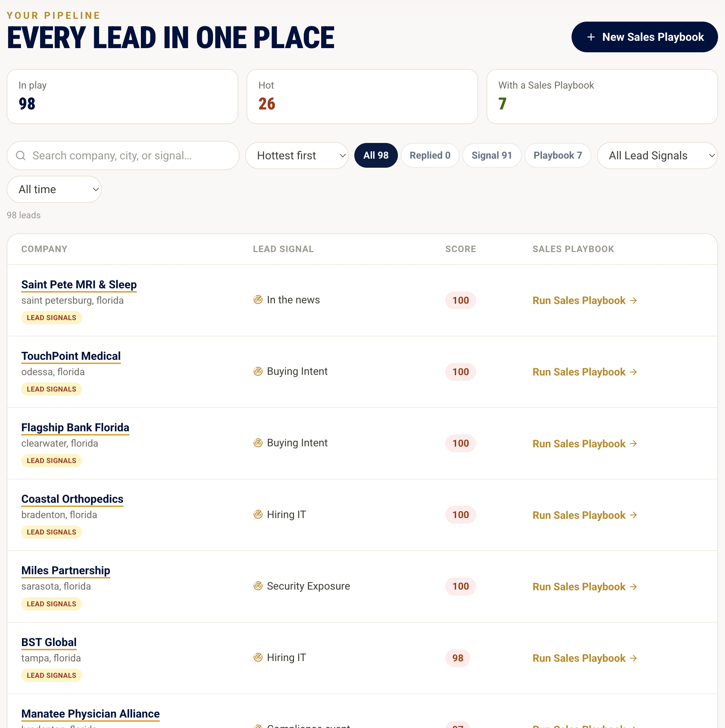Open Flagship Bank Florida company link
725x728 pixels.
[75, 428]
